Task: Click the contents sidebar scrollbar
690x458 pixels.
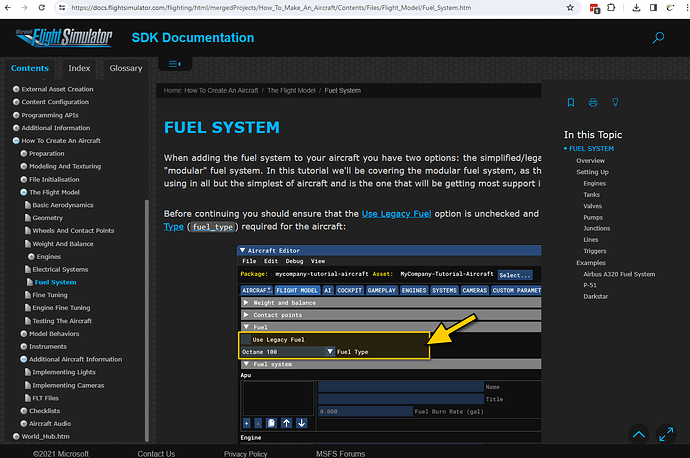Action: tap(147, 320)
